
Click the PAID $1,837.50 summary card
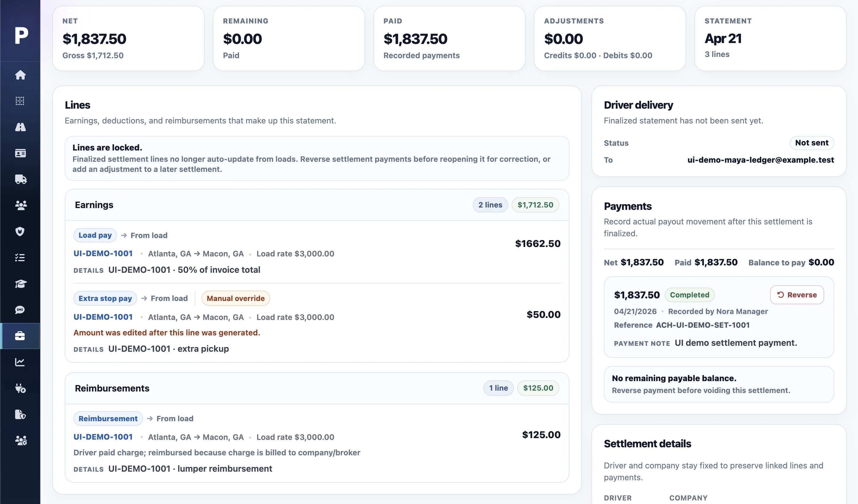pyautogui.click(x=449, y=39)
